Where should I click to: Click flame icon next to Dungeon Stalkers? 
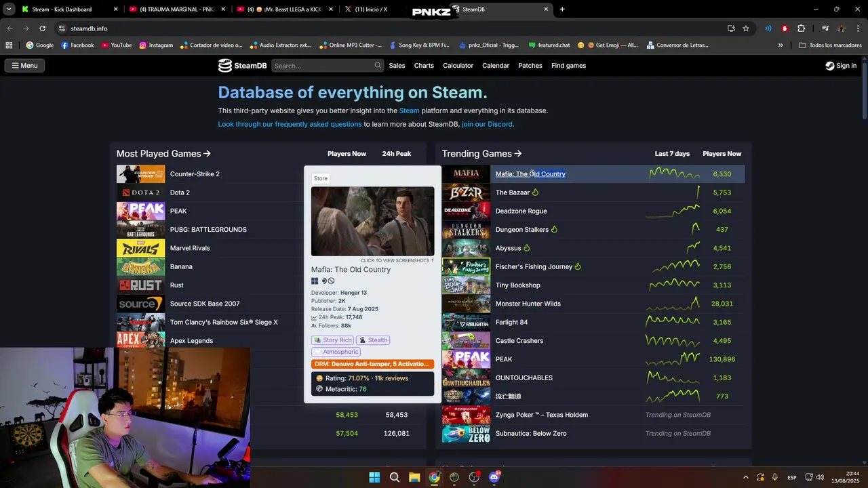[x=554, y=229]
